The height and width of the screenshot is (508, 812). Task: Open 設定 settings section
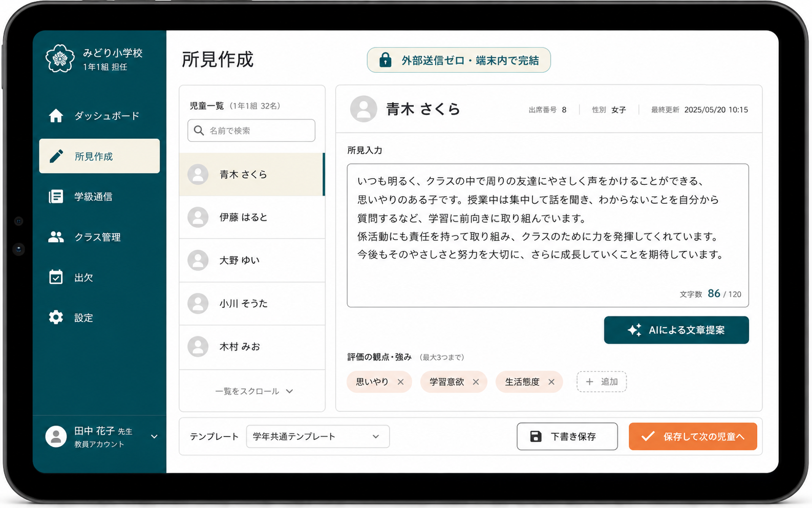99,317
